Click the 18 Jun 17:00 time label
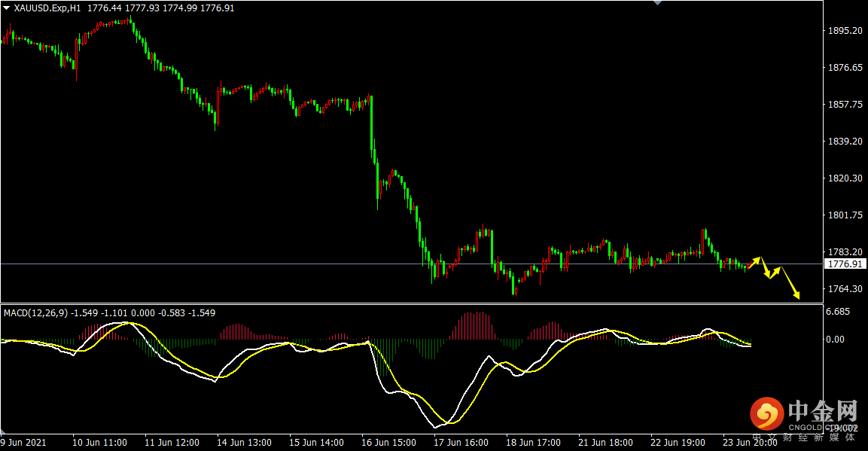 [x=533, y=443]
